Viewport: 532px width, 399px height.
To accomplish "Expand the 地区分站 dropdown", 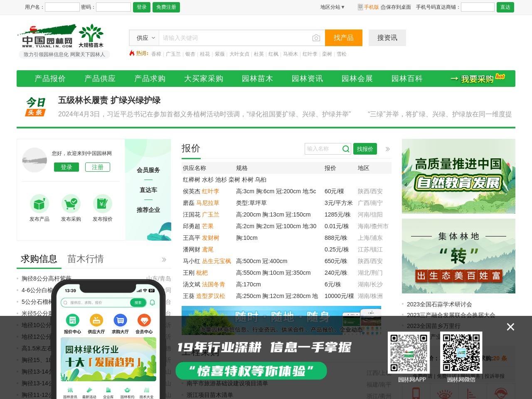I will pos(332,7).
